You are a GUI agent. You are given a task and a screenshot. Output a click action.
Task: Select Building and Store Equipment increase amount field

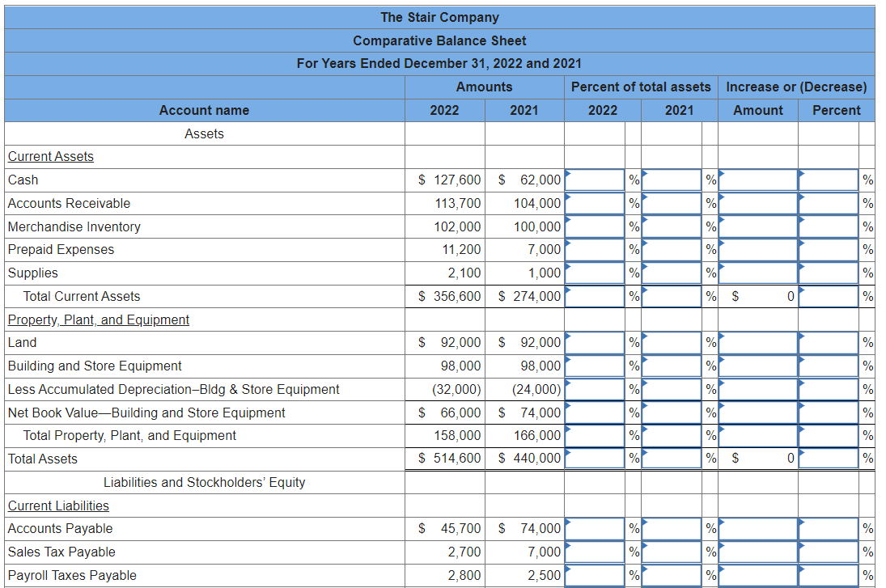pos(758,366)
